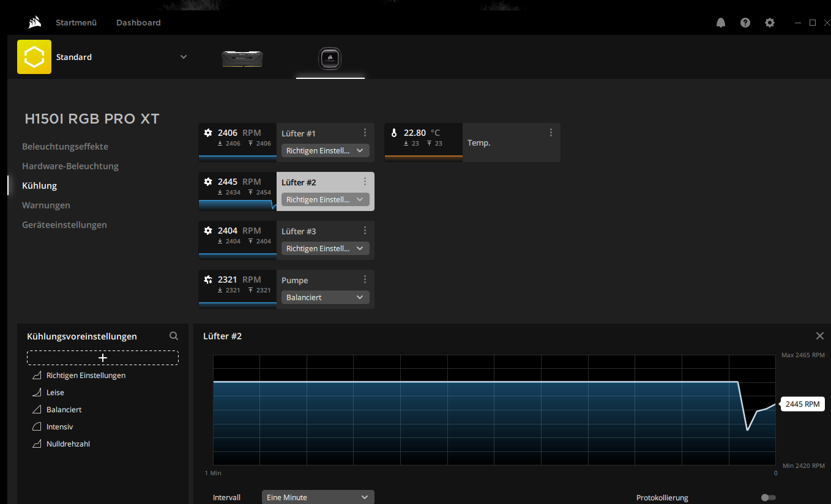831x504 pixels.
Task: Click the curve icon next to Richtigen Einstellungen
Action: pyautogui.click(x=36, y=376)
